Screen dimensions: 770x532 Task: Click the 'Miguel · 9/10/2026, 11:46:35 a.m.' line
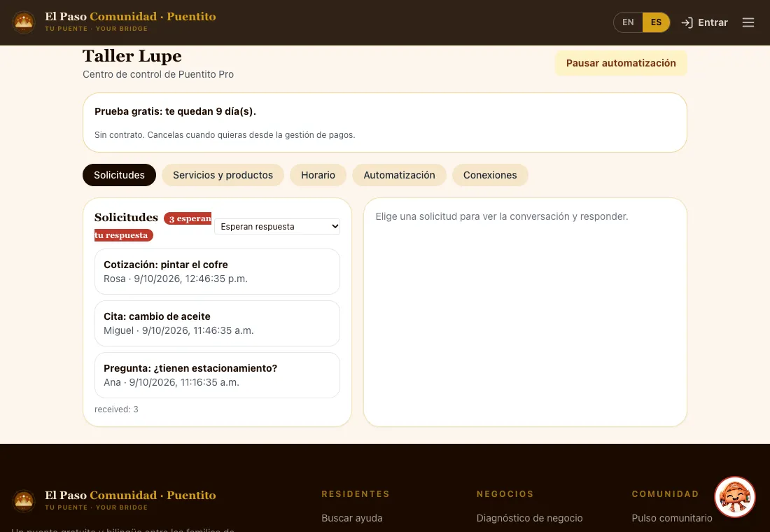tap(178, 330)
